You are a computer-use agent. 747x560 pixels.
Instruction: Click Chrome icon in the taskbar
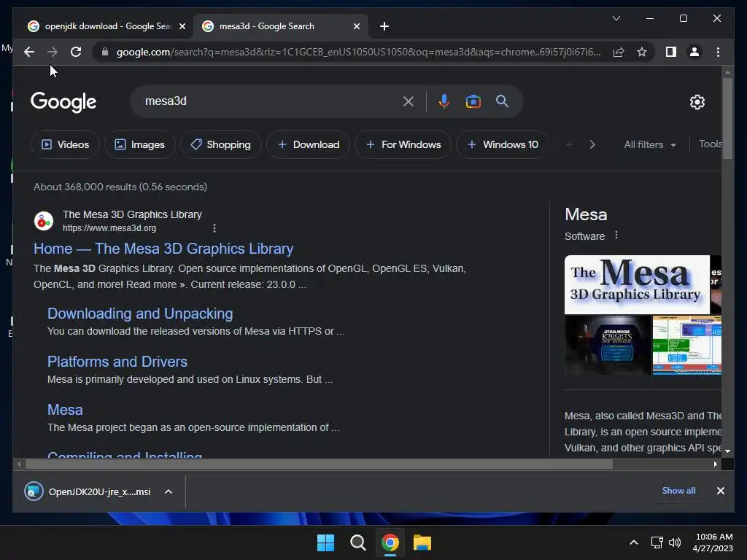[x=390, y=542]
